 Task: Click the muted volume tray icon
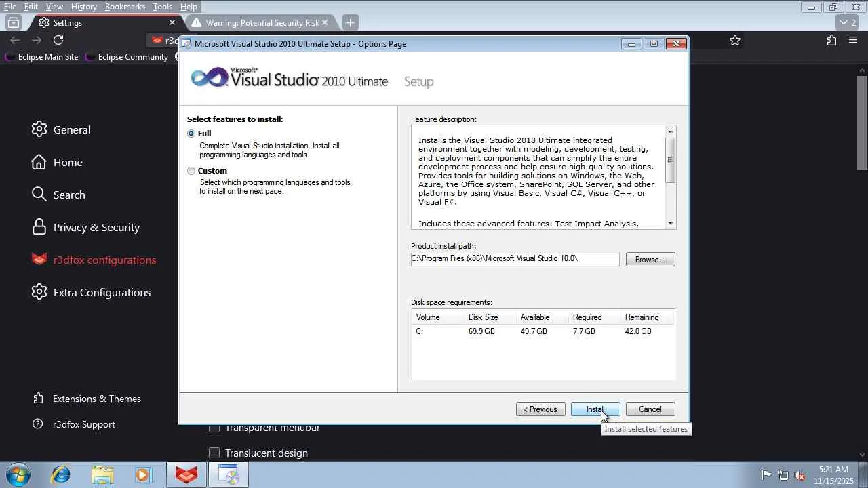800,475
